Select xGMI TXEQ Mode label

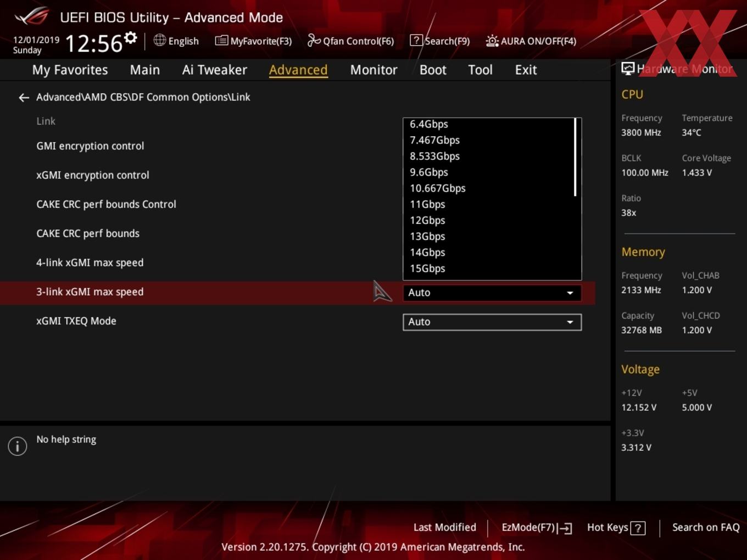pyautogui.click(x=76, y=321)
